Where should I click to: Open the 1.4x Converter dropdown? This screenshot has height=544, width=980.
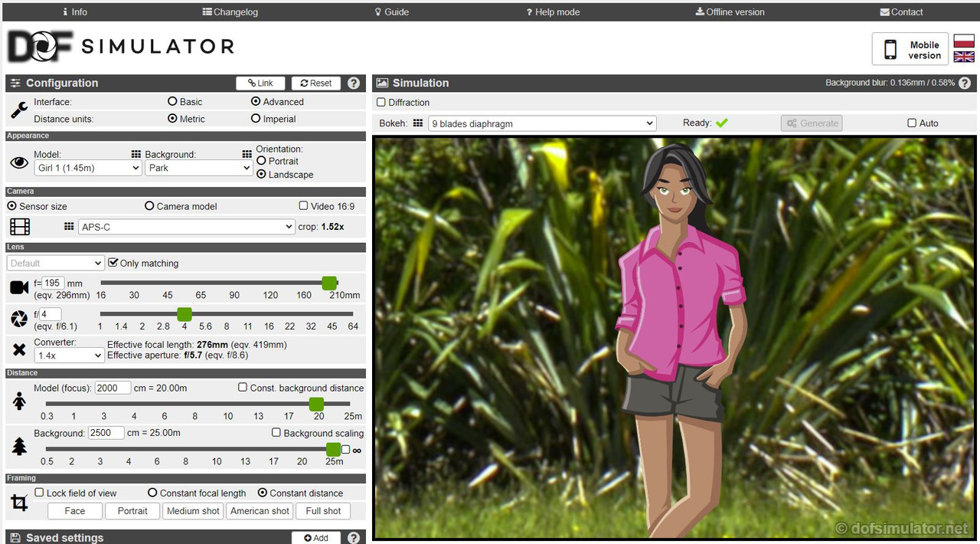(69, 356)
